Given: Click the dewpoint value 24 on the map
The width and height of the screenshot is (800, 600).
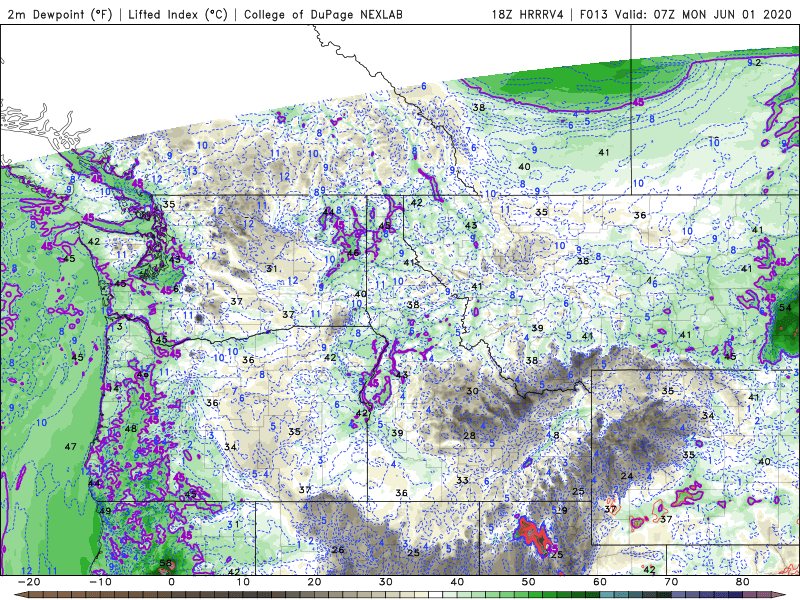Looking at the screenshot, I should (x=627, y=476).
